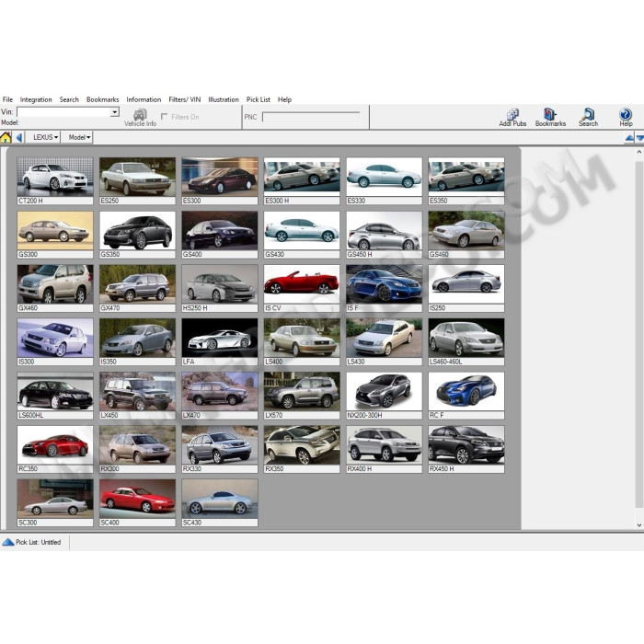Image resolution: width=644 pixels, height=644 pixels.
Task: Select the RX350 model thumbnail
Action: tap(302, 449)
